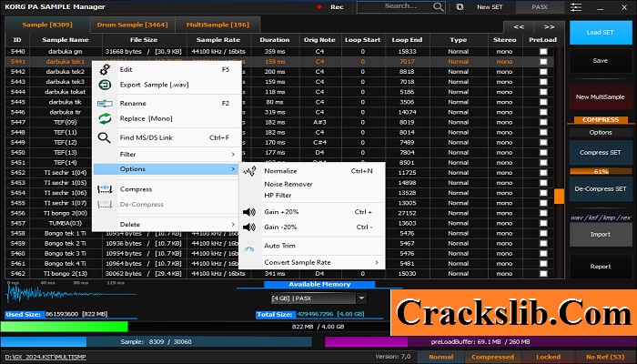The height and width of the screenshot is (364, 637).
Task: Click the De-Compress SET button
Action: coord(600,189)
